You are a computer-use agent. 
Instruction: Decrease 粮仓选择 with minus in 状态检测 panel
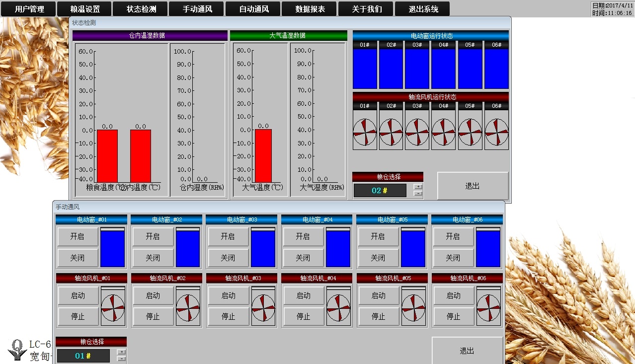418,194
